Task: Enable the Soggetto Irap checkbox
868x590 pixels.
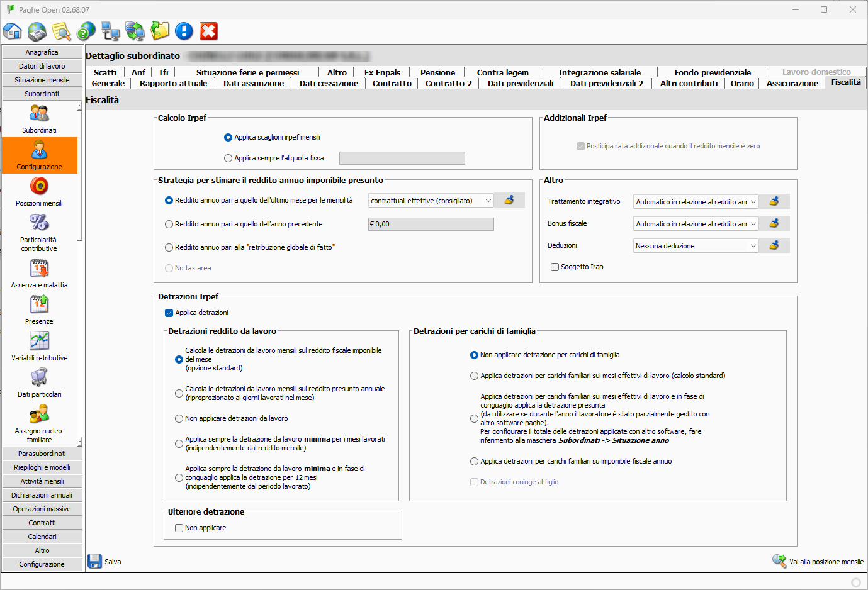Action: click(555, 267)
